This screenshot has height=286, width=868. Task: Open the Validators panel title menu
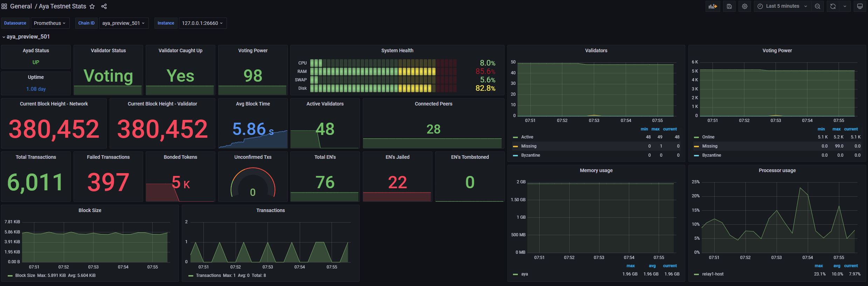coord(596,50)
